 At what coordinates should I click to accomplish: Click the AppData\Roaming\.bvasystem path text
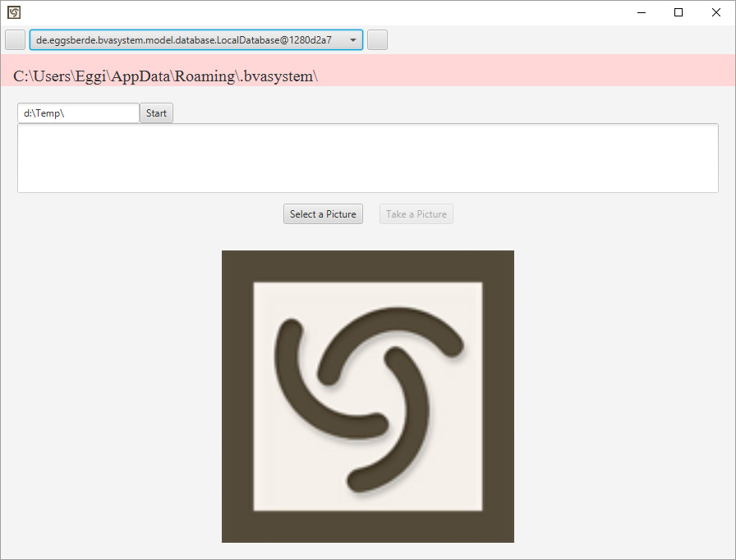(165, 76)
